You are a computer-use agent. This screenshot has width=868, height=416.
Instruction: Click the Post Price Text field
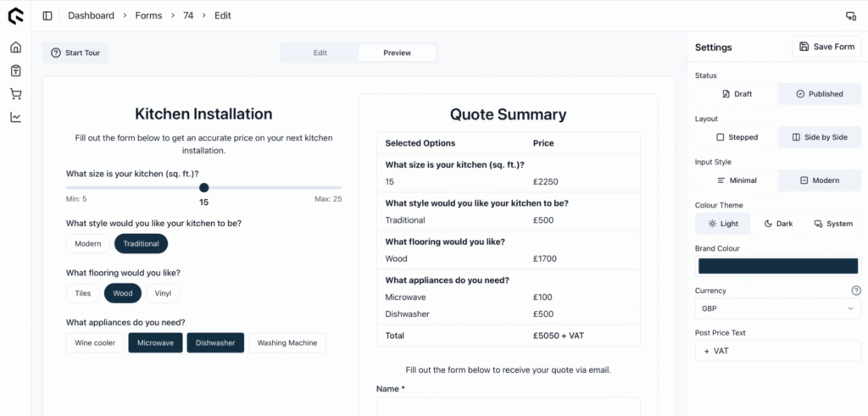(x=778, y=351)
